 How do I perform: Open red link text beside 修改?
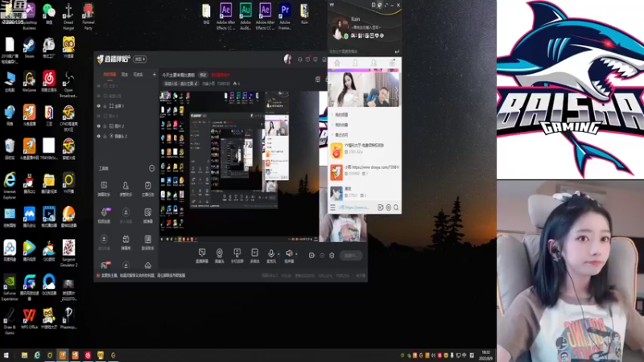[x=221, y=75]
